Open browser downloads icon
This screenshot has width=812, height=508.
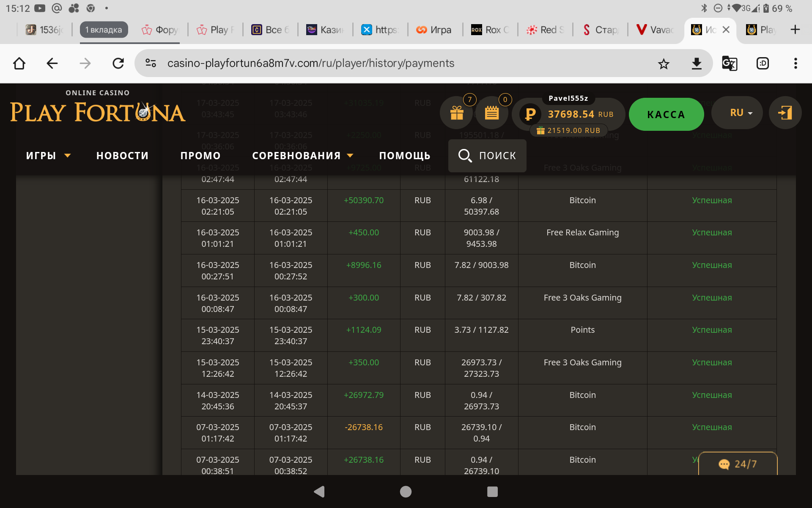tap(697, 63)
